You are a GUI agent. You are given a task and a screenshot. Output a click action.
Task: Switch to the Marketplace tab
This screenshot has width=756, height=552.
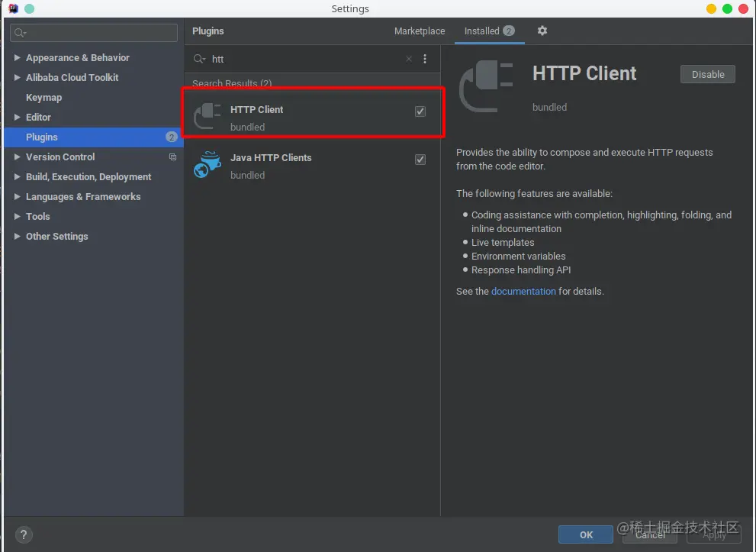420,31
